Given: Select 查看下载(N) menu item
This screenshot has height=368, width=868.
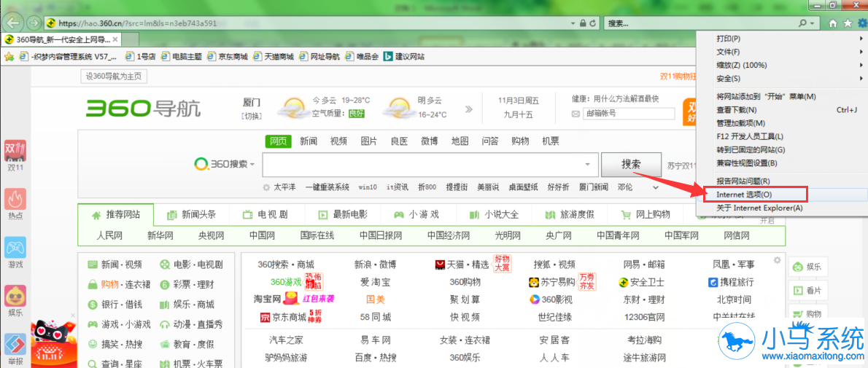Looking at the screenshot, I should (782, 110).
